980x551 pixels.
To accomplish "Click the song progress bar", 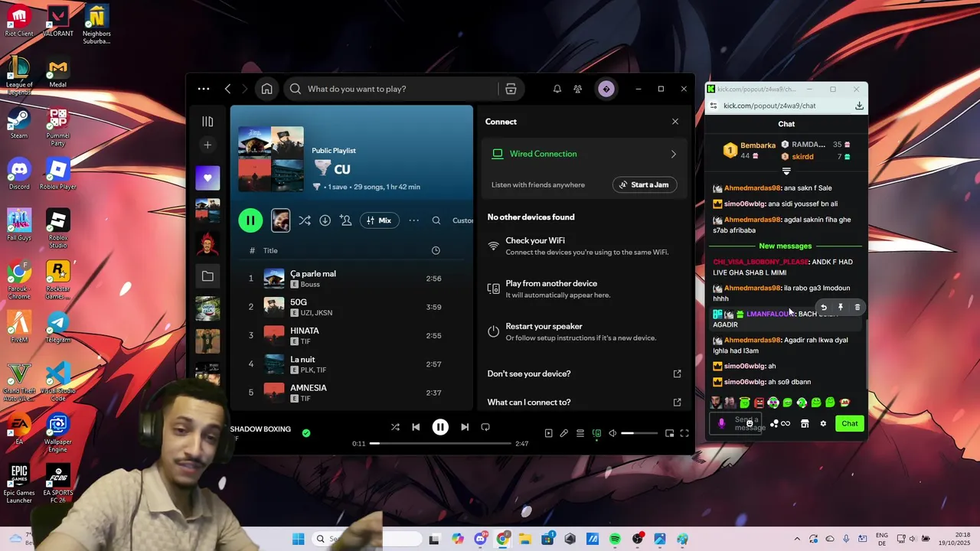I will click(440, 443).
